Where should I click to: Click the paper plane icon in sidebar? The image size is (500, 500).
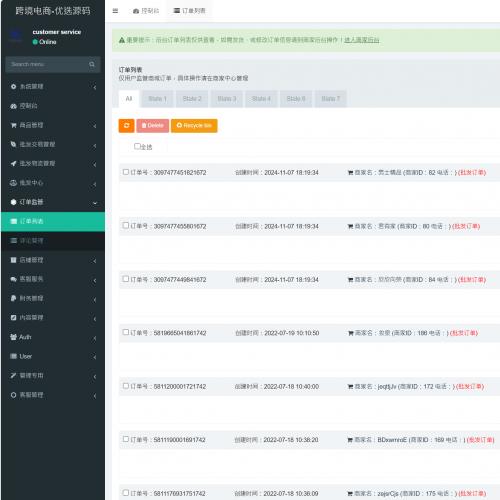tap(13, 164)
